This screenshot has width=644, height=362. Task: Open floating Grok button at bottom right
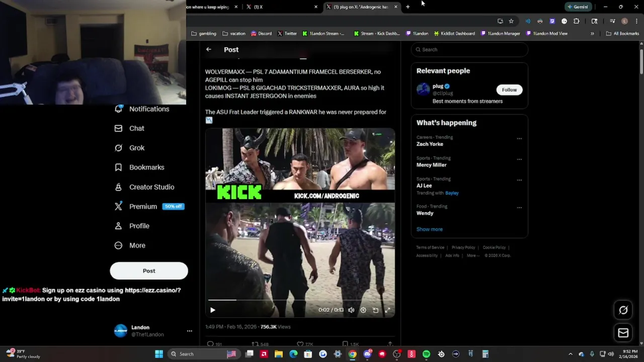pos(623,310)
